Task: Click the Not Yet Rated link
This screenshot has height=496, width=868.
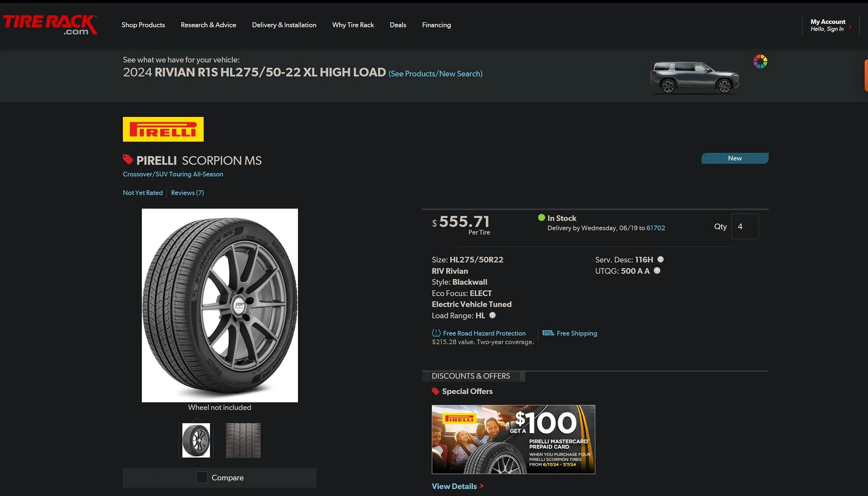Action: [143, 193]
